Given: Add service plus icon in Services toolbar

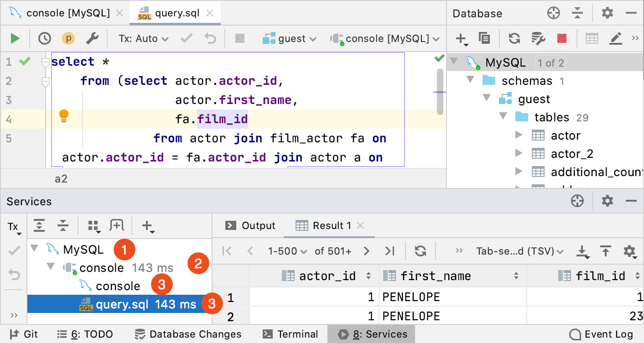Looking at the screenshot, I should coord(148,226).
